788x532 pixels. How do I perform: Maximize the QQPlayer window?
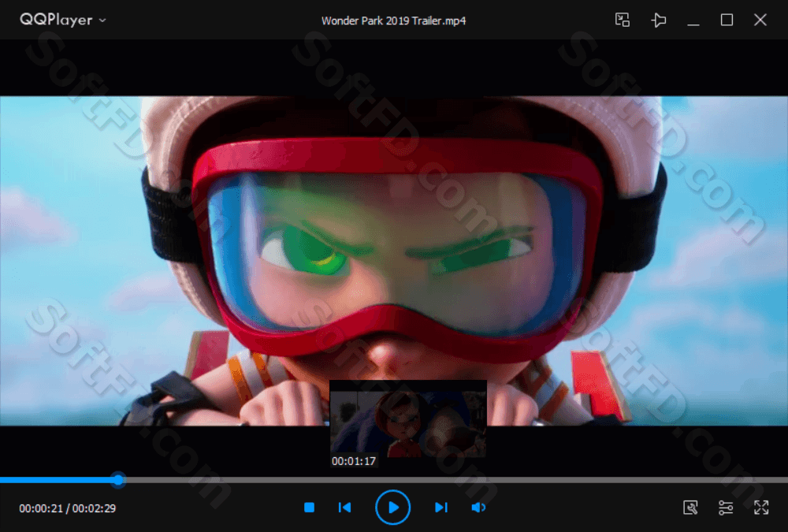click(727, 20)
